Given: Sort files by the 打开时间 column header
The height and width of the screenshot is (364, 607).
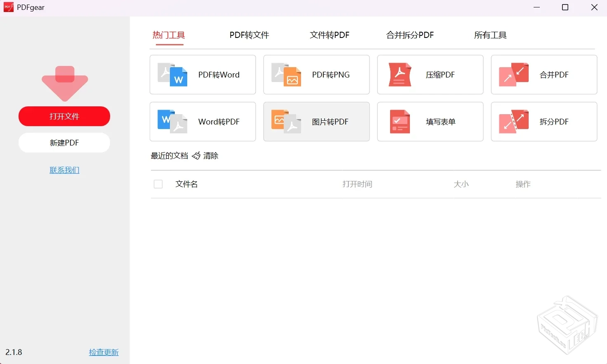Looking at the screenshot, I should [357, 184].
